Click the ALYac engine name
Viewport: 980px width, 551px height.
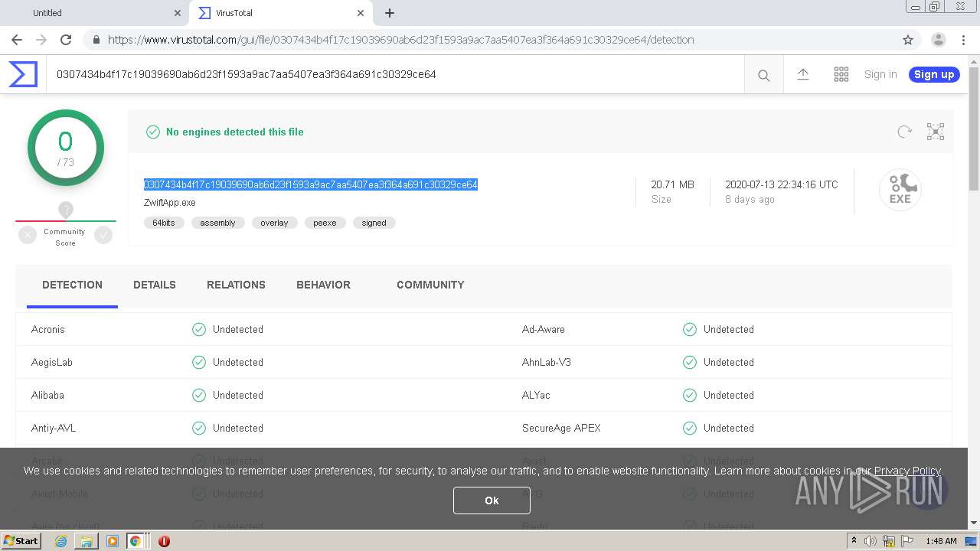tap(536, 395)
